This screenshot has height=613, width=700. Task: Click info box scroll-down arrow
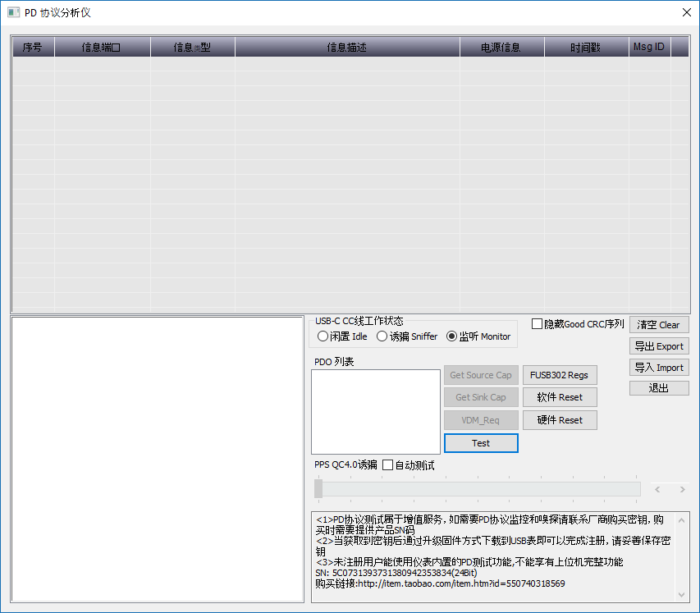pyautogui.click(x=681, y=594)
